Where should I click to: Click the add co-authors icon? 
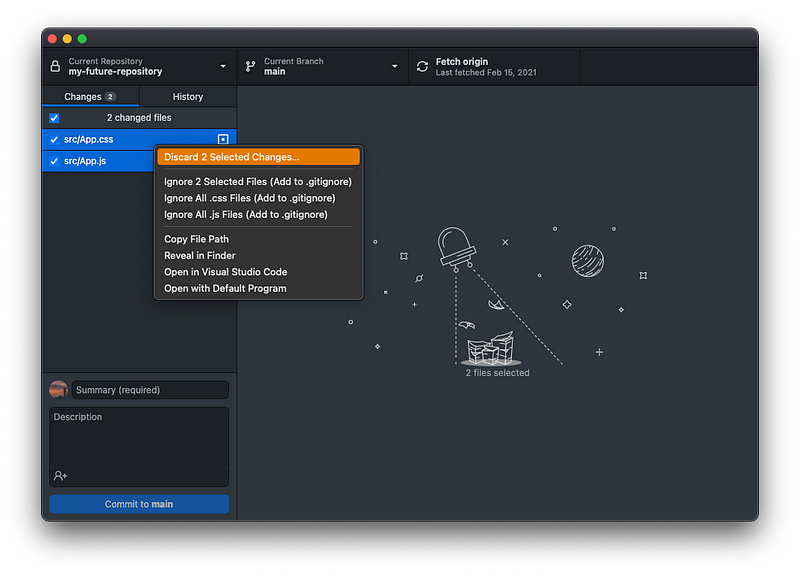tap(60, 475)
